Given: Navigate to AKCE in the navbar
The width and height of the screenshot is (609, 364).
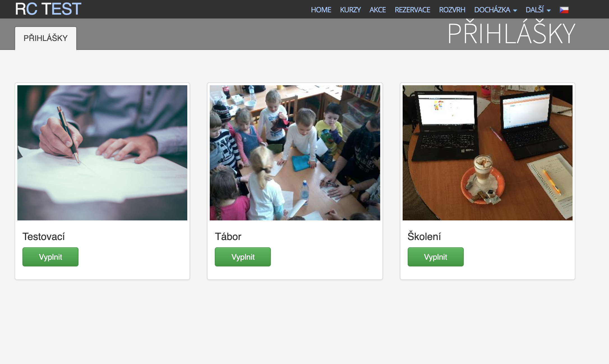Looking at the screenshot, I should 378,10.
